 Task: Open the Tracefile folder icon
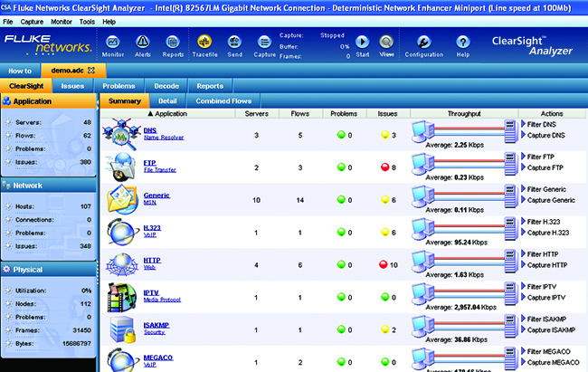[x=204, y=42]
